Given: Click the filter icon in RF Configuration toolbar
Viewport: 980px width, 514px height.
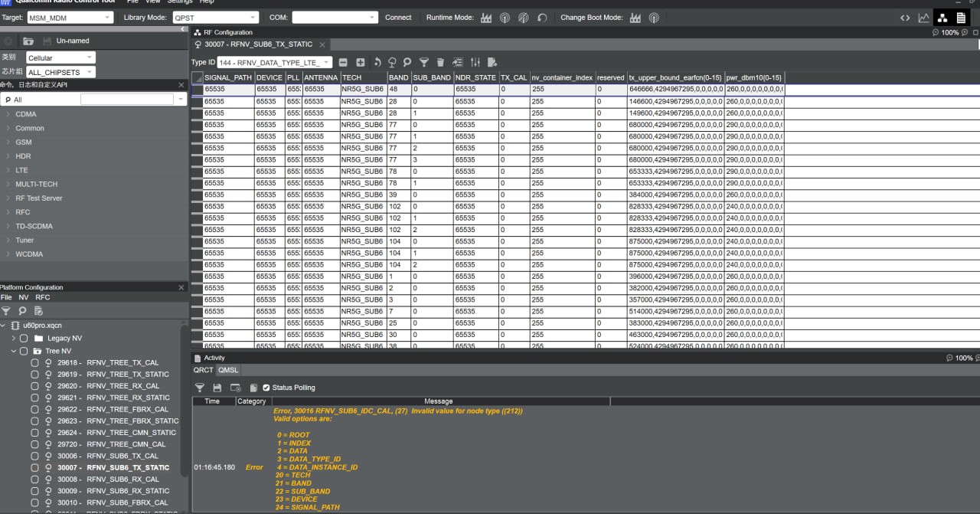Looking at the screenshot, I should (424, 62).
